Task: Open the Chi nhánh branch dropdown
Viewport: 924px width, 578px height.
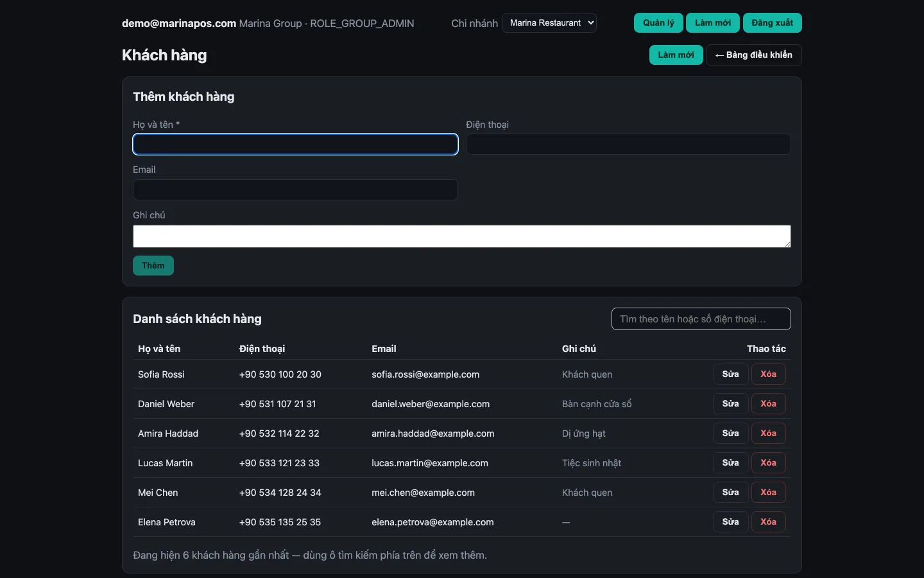Action: tap(549, 23)
